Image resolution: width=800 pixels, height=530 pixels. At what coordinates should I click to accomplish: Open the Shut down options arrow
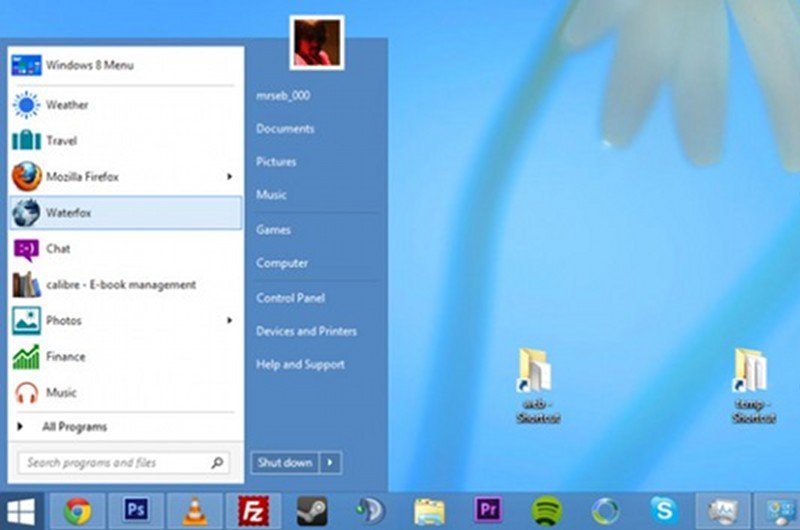pyautogui.click(x=330, y=463)
